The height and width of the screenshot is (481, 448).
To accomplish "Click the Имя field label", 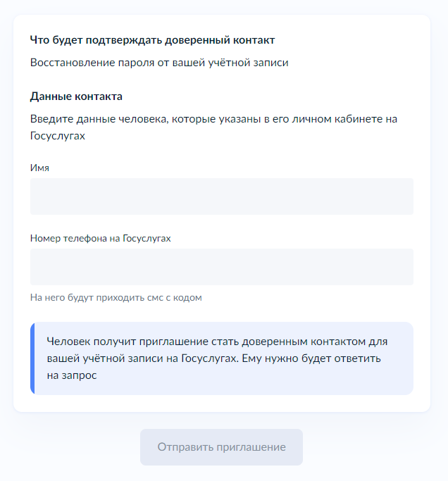I will 39,168.
